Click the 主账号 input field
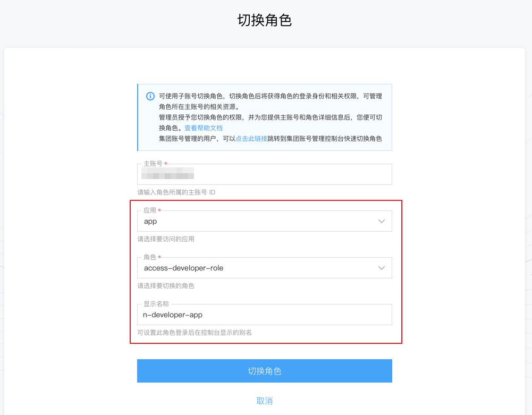 [265, 174]
